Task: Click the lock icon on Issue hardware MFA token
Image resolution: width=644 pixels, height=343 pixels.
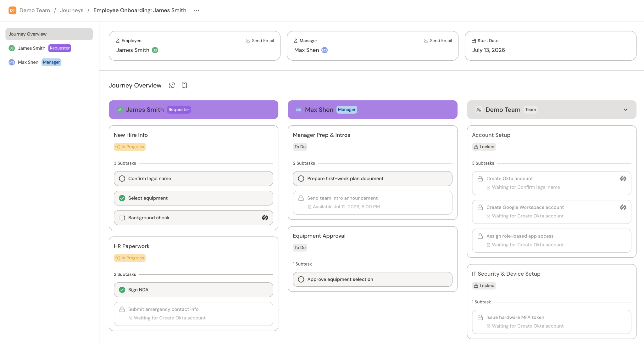Action: (x=480, y=317)
